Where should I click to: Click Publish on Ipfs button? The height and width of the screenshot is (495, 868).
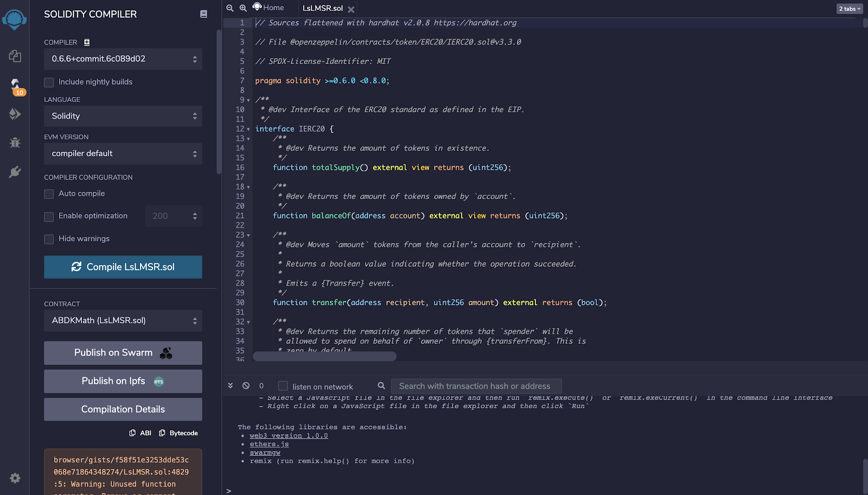click(123, 381)
